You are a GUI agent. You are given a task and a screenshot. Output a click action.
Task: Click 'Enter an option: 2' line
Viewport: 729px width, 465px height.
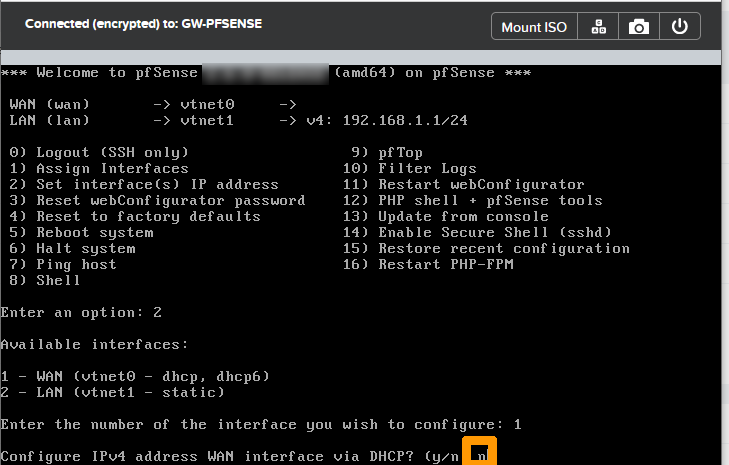[x=81, y=312]
